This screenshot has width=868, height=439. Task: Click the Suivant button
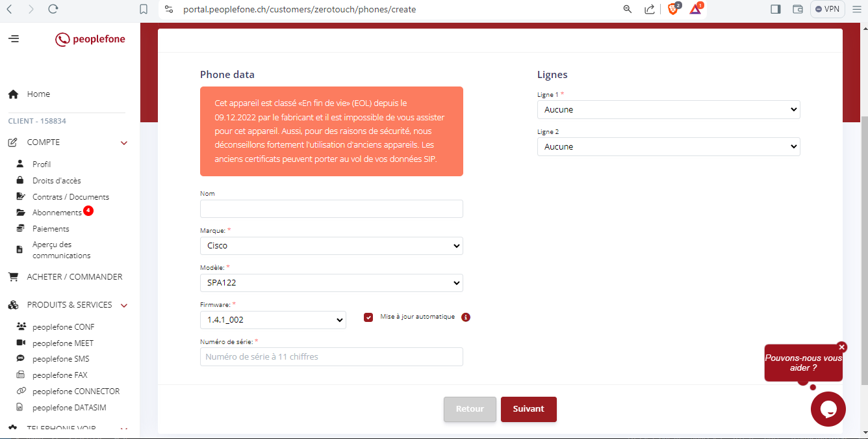(529, 409)
